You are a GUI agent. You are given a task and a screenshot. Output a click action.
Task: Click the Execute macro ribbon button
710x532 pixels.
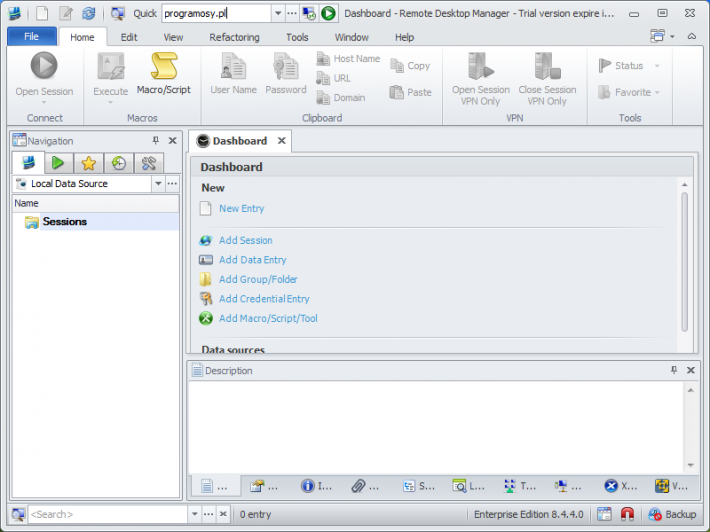[x=110, y=77]
